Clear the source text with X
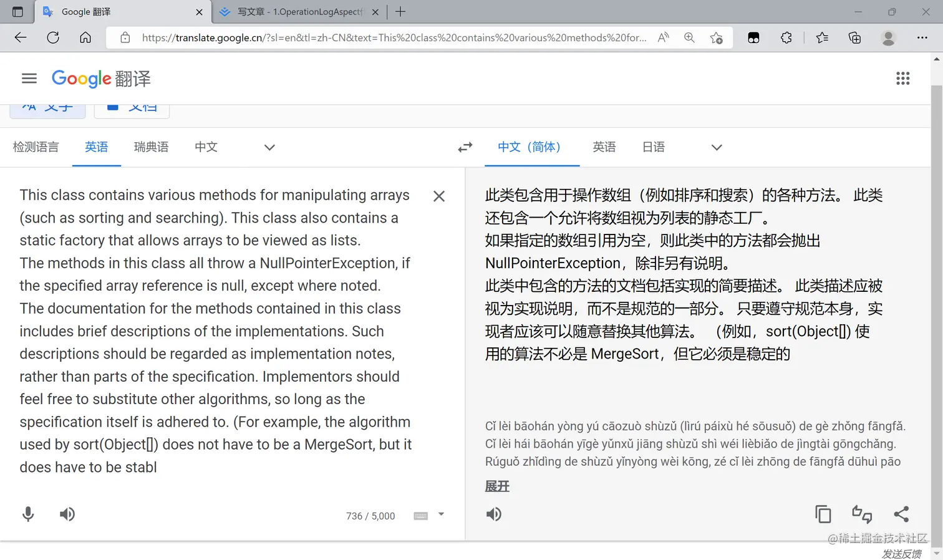943x560 pixels. click(x=439, y=196)
